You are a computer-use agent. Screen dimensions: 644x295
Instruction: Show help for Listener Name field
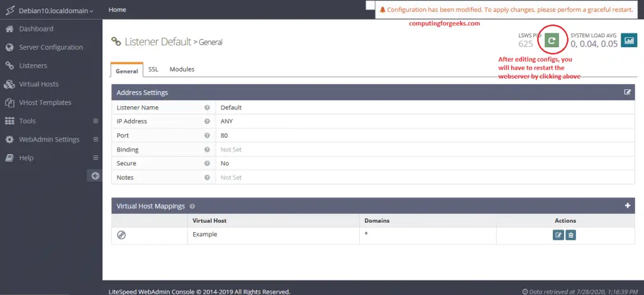click(208, 108)
